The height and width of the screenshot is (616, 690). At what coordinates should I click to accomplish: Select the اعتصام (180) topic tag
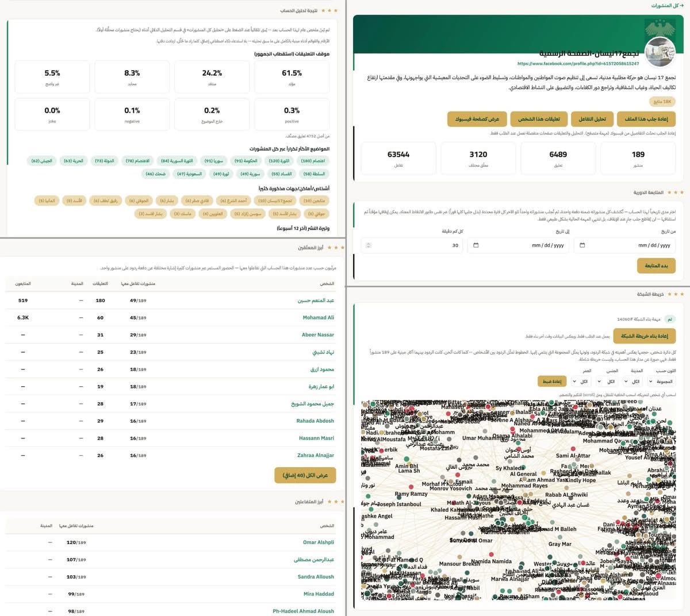313,161
